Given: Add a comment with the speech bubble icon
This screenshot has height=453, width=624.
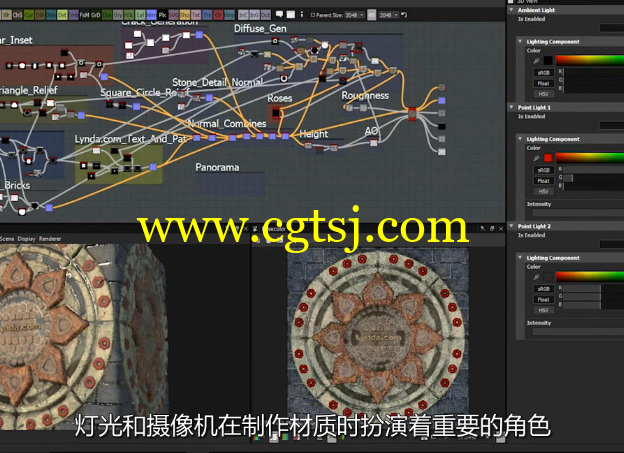Looking at the screenshot, I should pos(280,14).
